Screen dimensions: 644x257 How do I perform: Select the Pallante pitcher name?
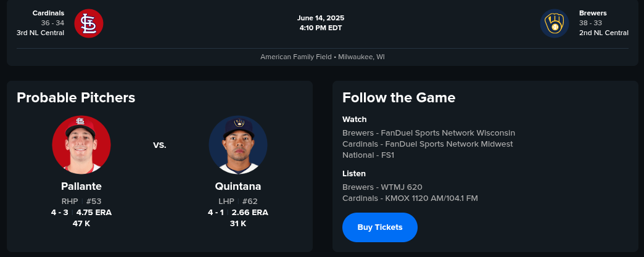[81, 186]
